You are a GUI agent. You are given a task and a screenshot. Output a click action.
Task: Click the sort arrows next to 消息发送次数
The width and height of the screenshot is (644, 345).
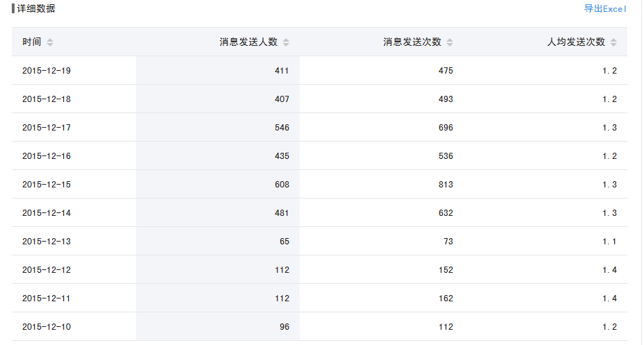point(450,42)
